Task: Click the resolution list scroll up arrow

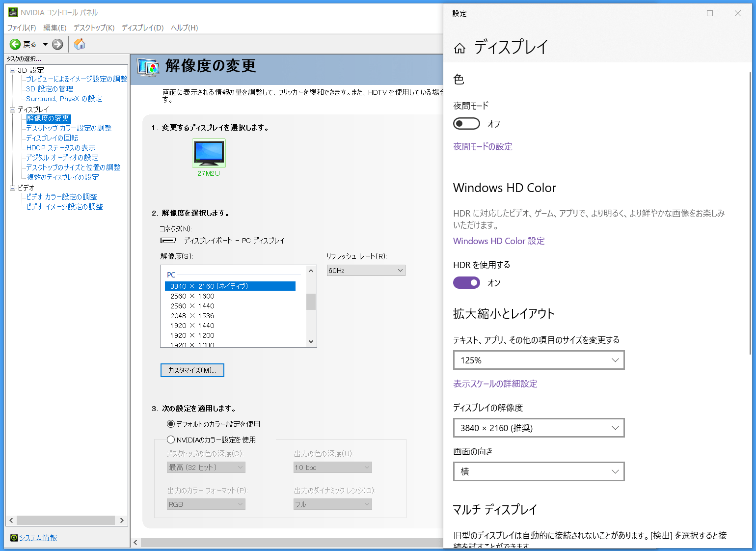Action: 311,271
